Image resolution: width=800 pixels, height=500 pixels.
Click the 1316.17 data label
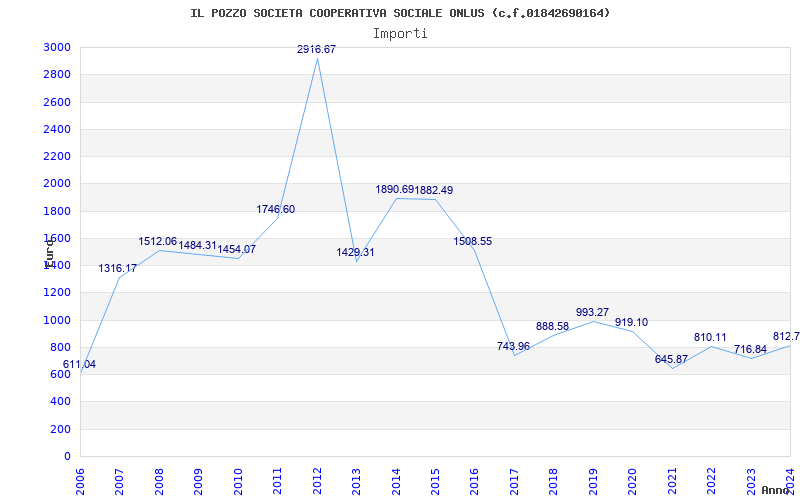(117, 268)
